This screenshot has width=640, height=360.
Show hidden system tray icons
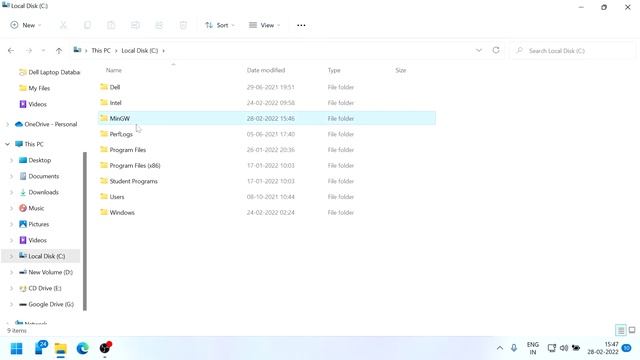click(x=500, y=348)
